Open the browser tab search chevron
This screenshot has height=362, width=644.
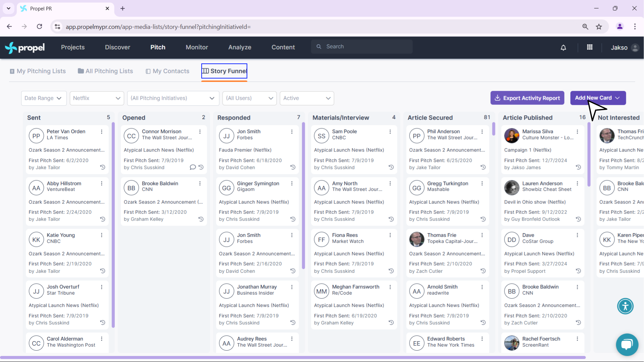8,8
